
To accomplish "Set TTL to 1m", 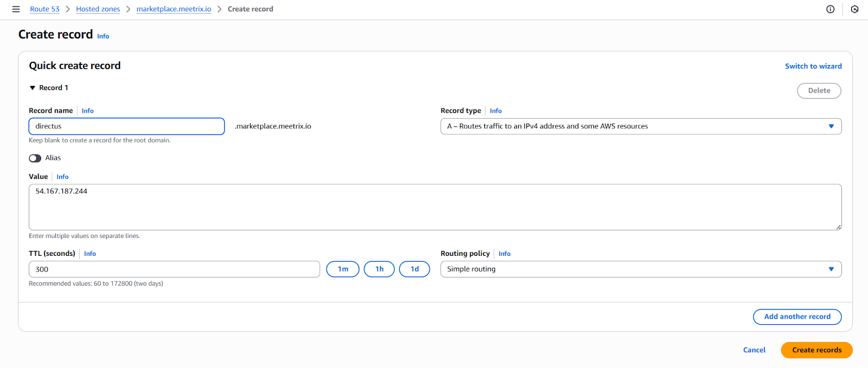I will (343, 269).
